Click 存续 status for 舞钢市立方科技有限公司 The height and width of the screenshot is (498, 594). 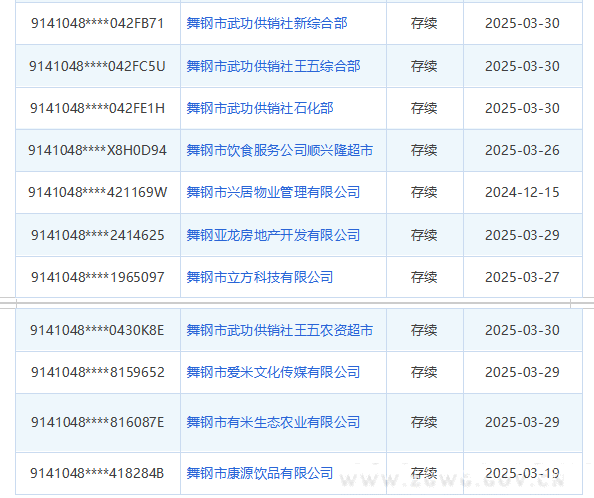pos(424,277)
